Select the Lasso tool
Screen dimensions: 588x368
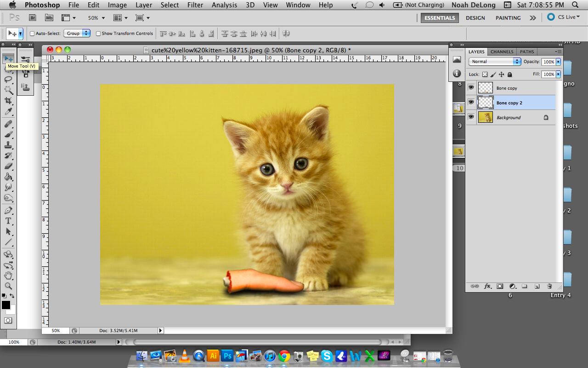coord(8,79)
